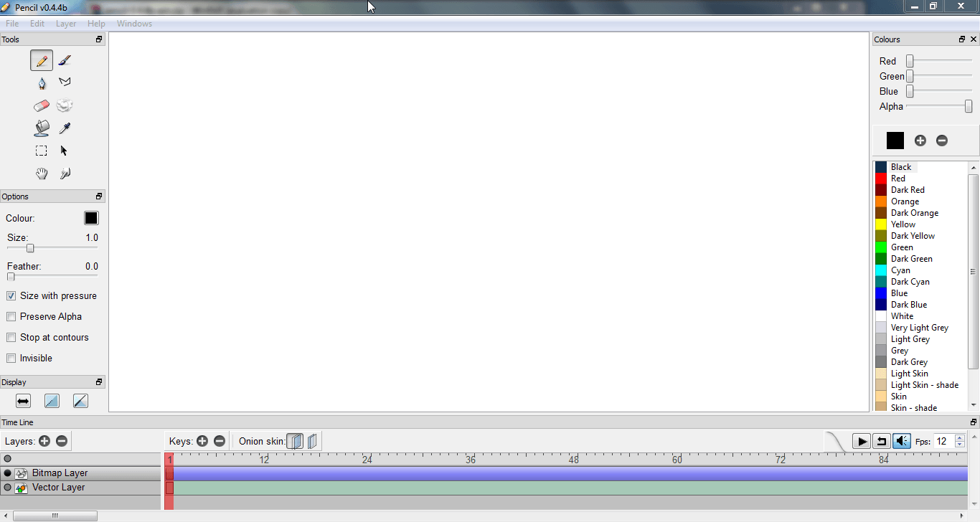Remove keyframe using Keys minus button
This screenshot has width=980, height=522.
click(220, 441)
